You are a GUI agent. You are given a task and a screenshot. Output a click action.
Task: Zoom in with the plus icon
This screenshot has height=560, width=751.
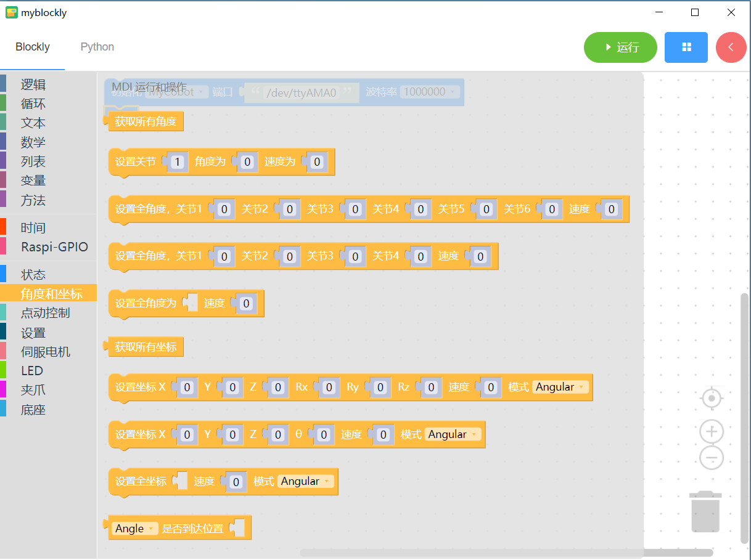(712, 431)
